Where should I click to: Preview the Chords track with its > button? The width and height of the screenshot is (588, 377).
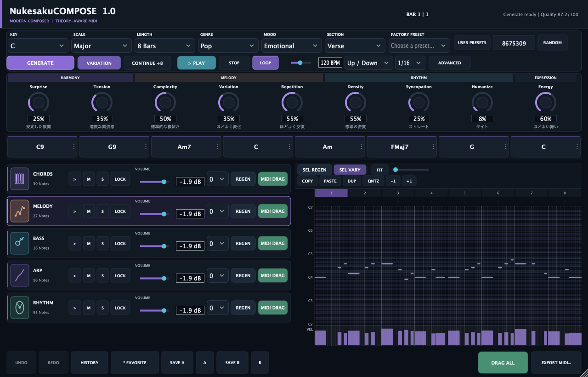click(75, 179)
